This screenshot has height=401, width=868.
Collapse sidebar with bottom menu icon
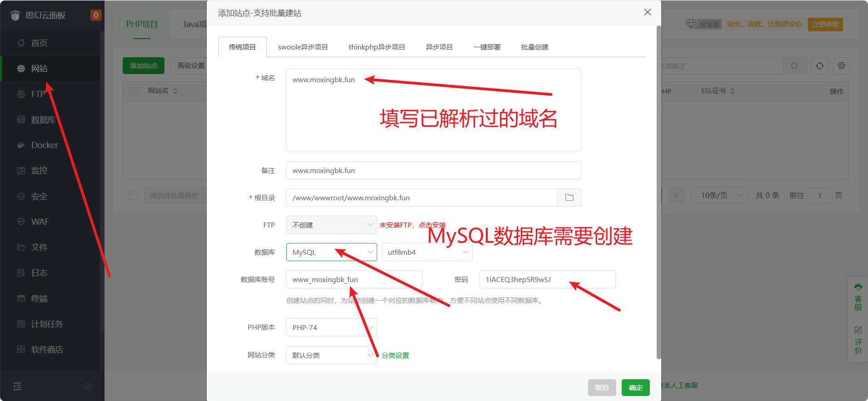[17, 386]
